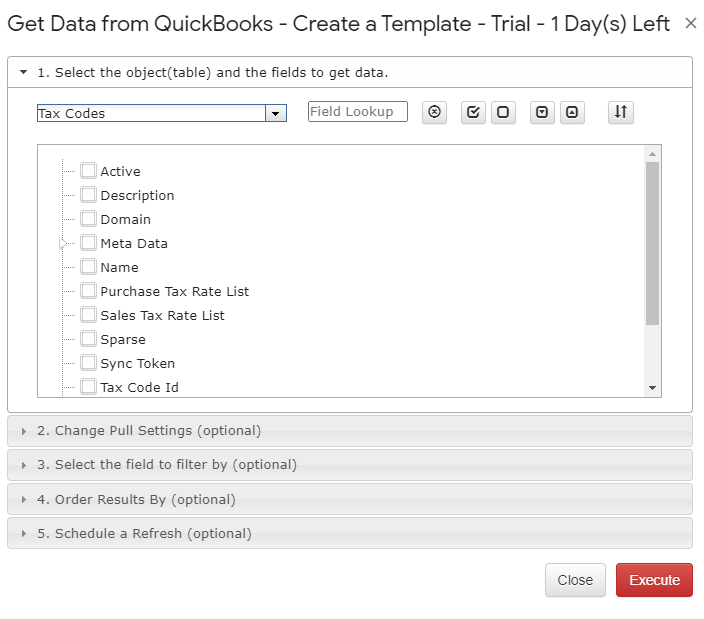Click the check all fields icon
Image resolution: width=704 pixels, height=619 pixels.
tap(473, 112)
